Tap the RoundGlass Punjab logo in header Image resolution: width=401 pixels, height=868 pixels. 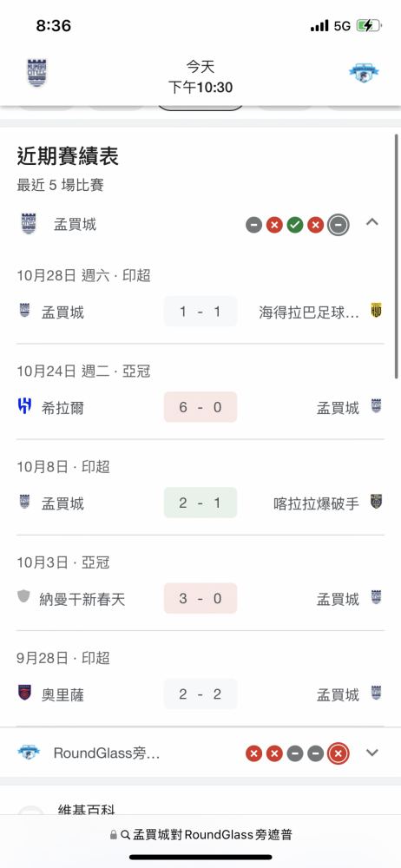(x=364, y=73)
